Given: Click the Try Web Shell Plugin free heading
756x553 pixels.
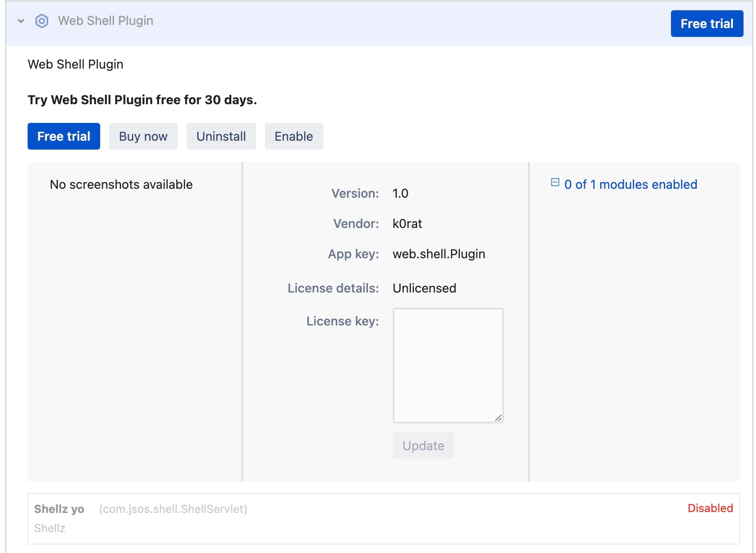Looking at the screenshot, I should (142, 100).
